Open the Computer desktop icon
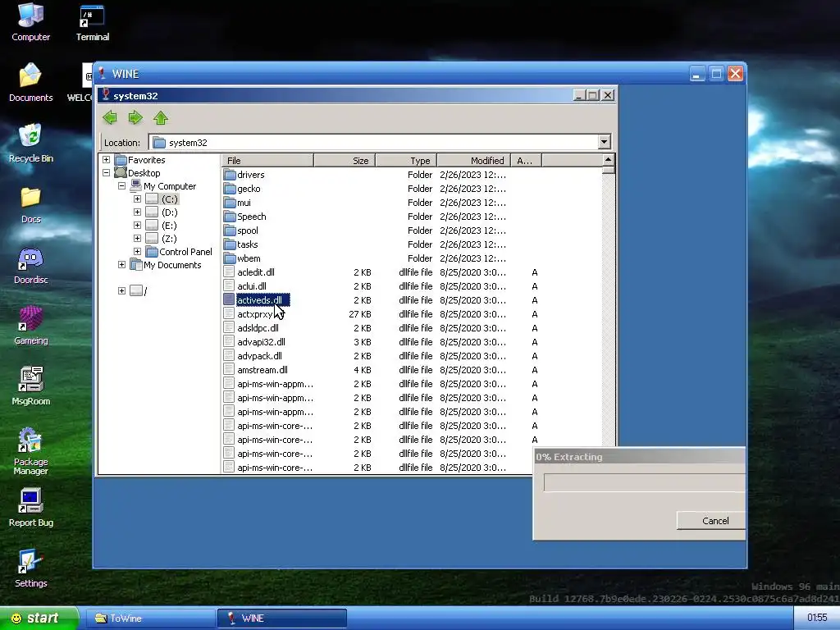The image size is (840, 630). tap(30, 21)
